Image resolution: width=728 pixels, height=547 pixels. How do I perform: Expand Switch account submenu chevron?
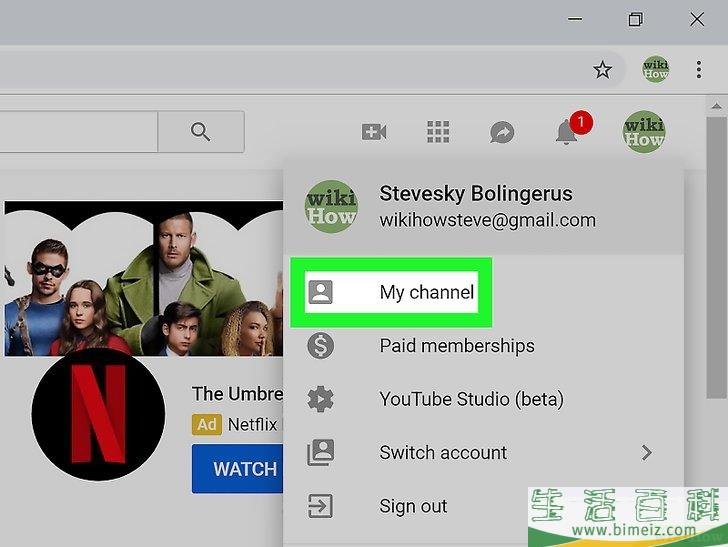[x=647, y=452]
